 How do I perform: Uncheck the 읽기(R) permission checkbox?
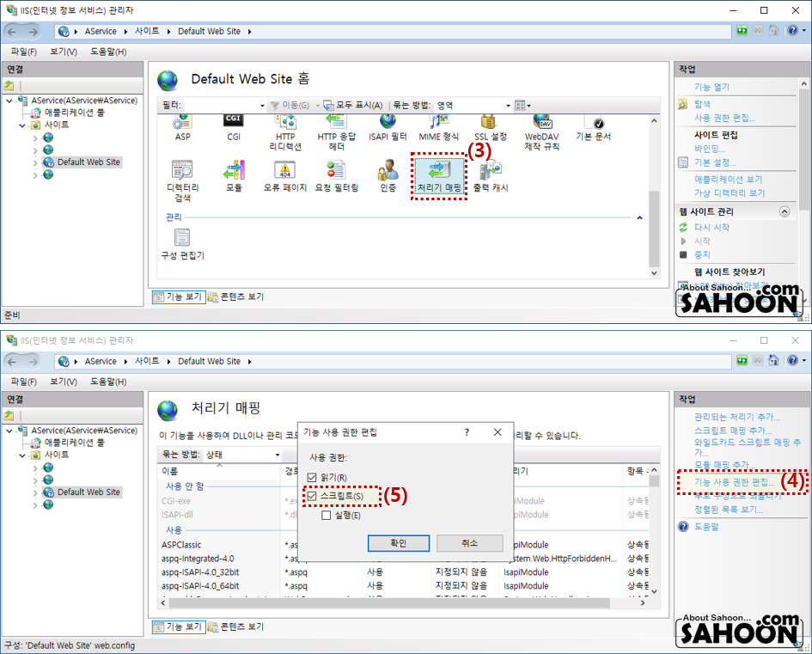pos(313,477)
